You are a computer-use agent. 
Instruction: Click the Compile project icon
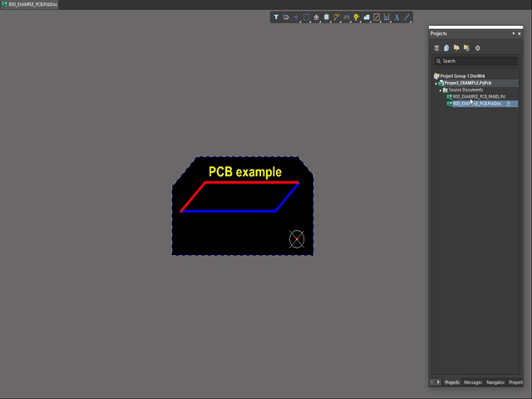pos(446,48)
